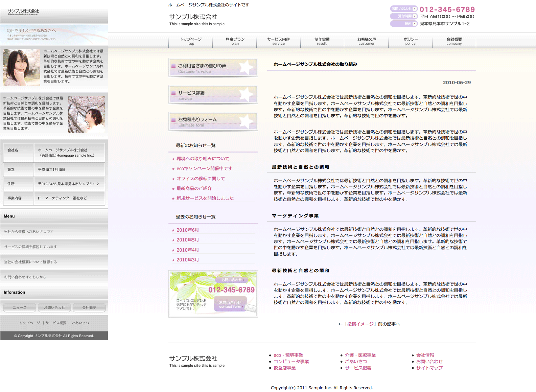Open the 2010年6月 archive link
The width and height of the screenshot is (536, 392).
[x=188, y=230]
